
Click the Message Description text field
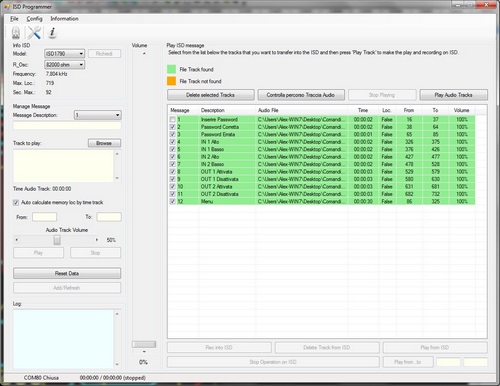tap(67, 126)
